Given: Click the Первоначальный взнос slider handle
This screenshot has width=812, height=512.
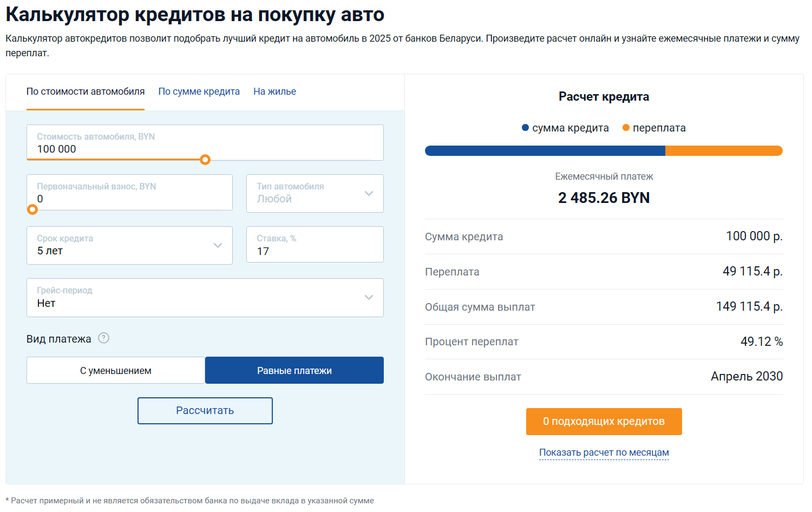Looking at the screenshot, I should (32, 209).
